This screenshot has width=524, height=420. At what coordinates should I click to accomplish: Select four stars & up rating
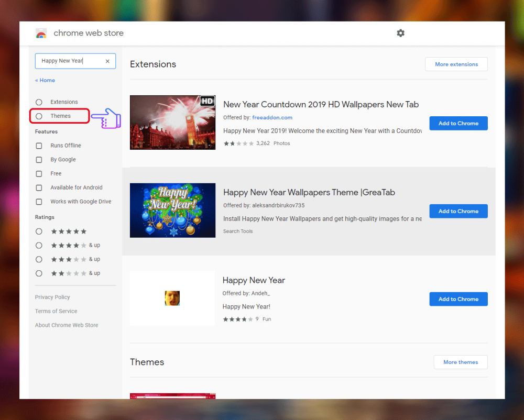(x=39, y=245)
